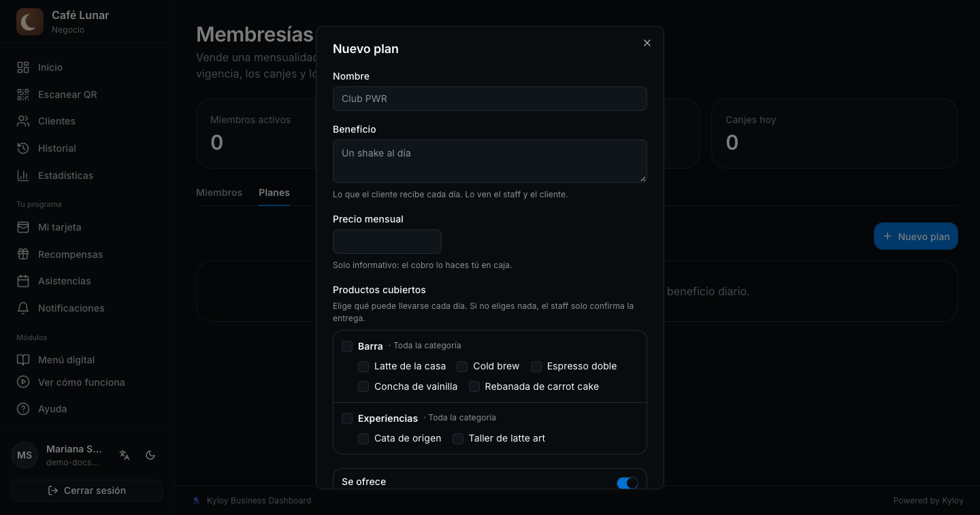980x515 pixels.
Task: Click the language translate icon
Action: point(125,455)
